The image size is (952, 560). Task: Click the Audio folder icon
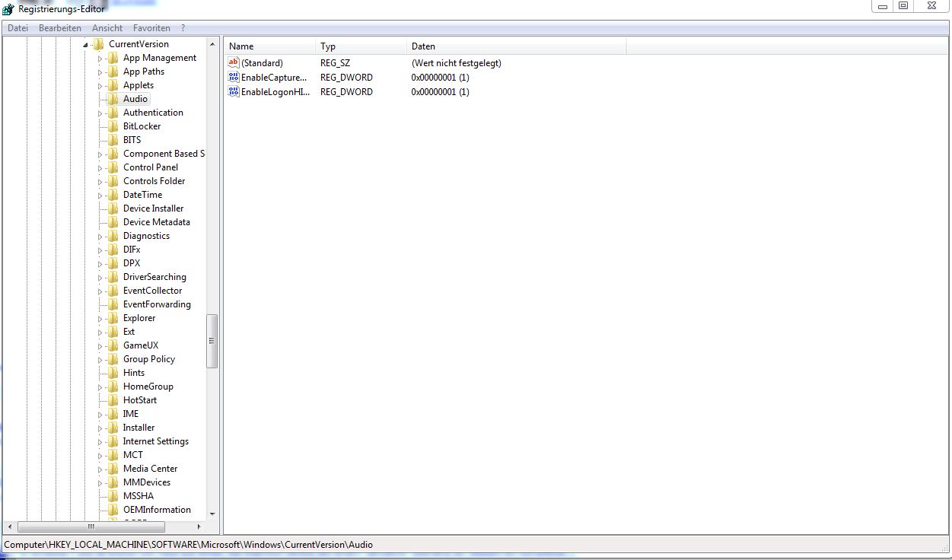pyautogui.click(x=113, y=99)
